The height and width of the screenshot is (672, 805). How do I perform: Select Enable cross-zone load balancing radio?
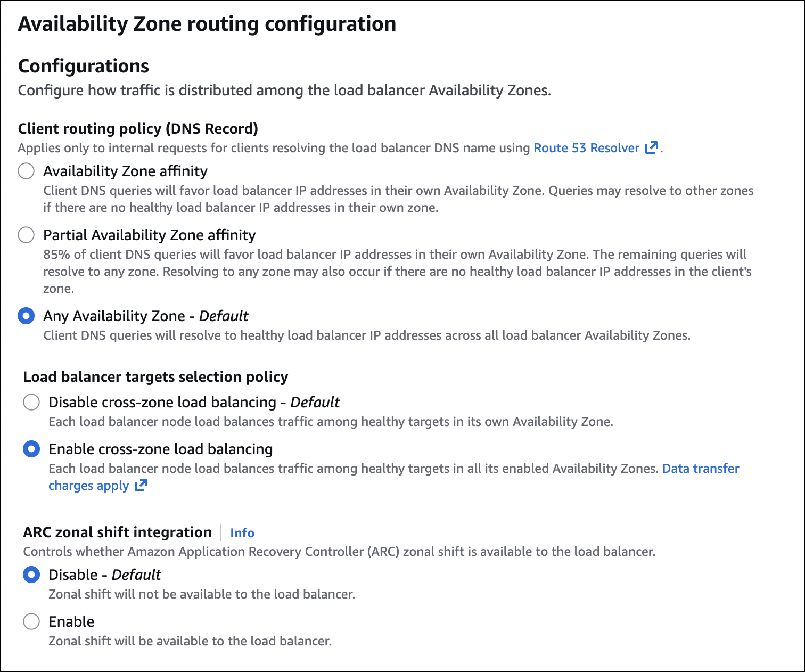pyautogui.click(x=31, y=449)
